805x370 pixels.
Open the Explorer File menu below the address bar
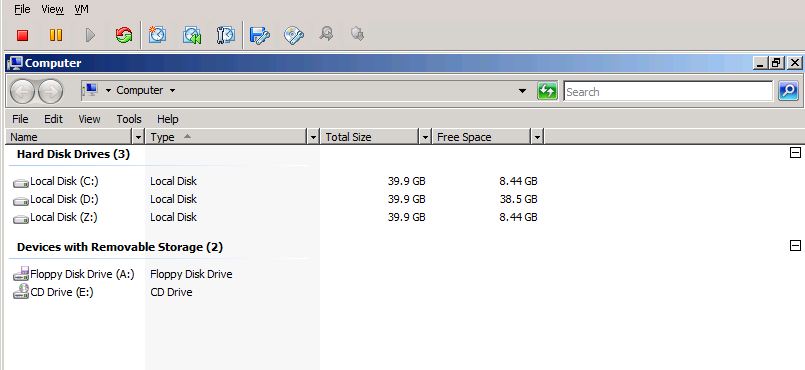pyautogui.click(x=20, y=119)
